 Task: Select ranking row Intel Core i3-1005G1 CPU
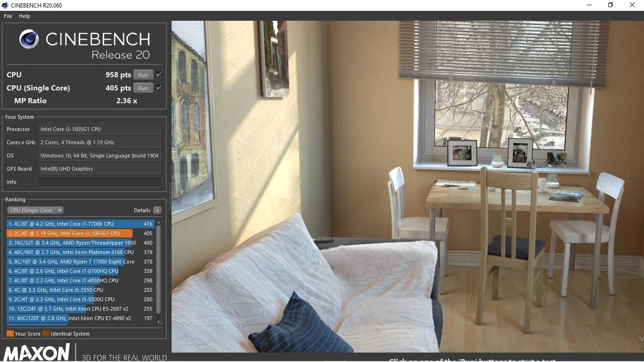tap(80, 233)
